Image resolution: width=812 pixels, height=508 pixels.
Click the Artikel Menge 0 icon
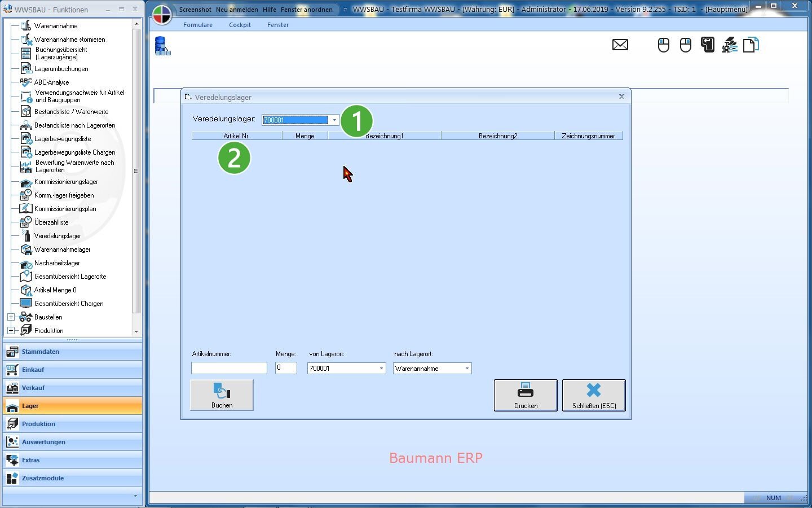[x=26, y=290]
